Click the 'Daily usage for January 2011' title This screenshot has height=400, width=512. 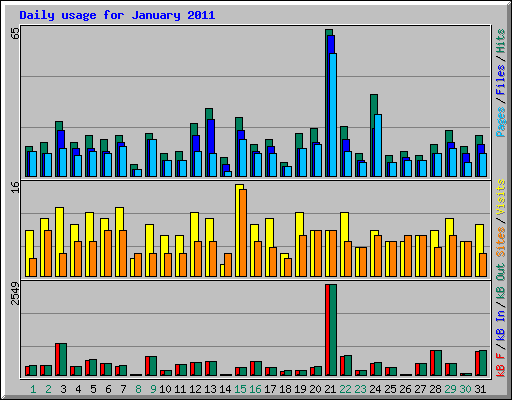click(x=117, y=16)
